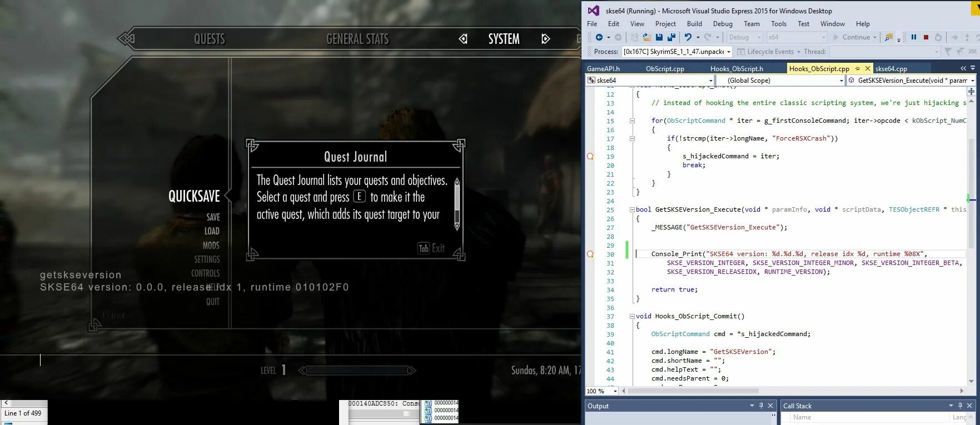980x425 pixels.
Task: Click MODS in Skyrim system menu
Action: point(211,245)
